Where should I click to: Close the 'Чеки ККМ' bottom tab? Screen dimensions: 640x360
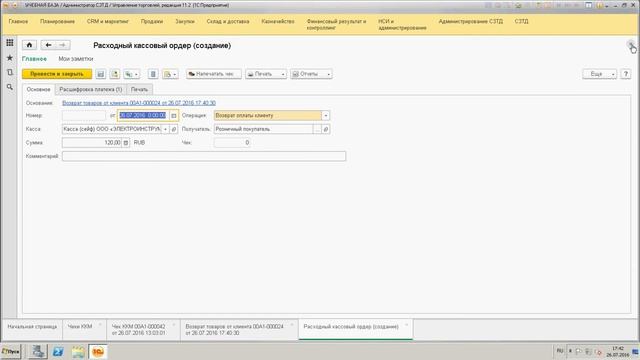point(100,325)
